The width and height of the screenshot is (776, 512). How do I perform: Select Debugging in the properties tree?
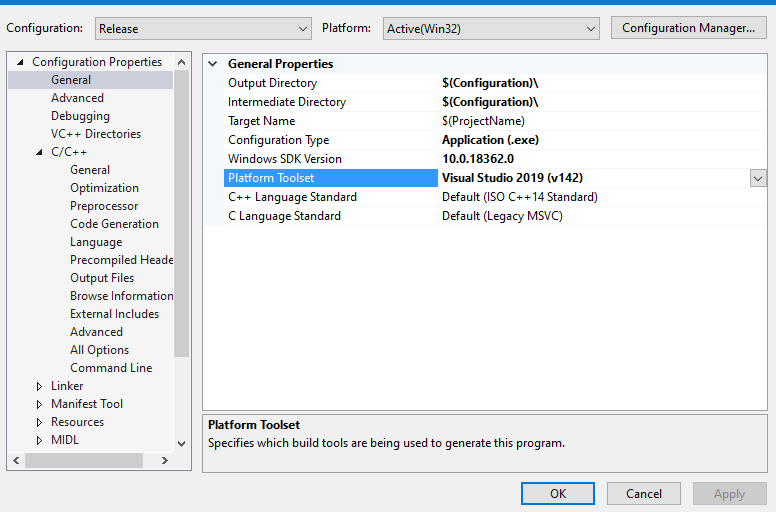(80, 116)
